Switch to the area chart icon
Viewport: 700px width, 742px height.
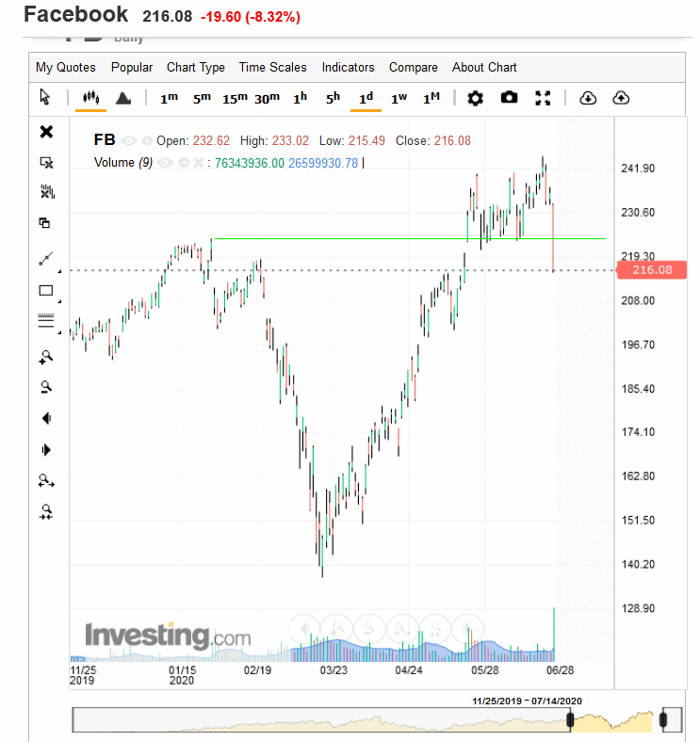pyautogui.click(x=123, y=99)
